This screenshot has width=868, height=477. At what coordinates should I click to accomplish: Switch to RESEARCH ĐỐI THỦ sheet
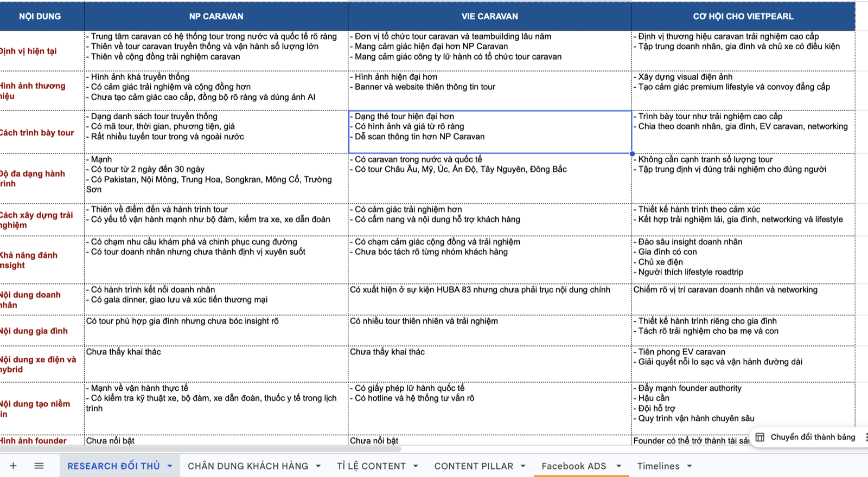[113, 466]
